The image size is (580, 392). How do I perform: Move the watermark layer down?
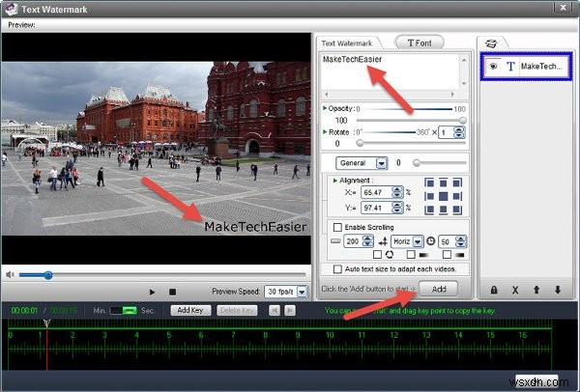pos(558,290)
